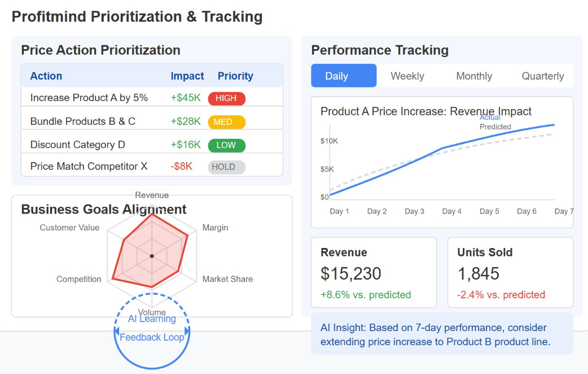Select Price Match Competitor X row
The width and height of the screenshot is (588, 374).
[89, 166]
